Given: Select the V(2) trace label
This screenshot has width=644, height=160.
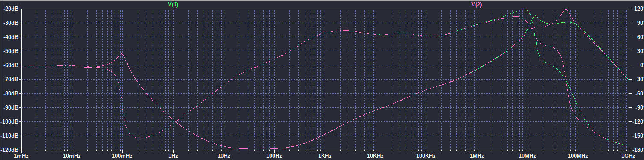Looking at the screenshot, I should click(477, 4).
